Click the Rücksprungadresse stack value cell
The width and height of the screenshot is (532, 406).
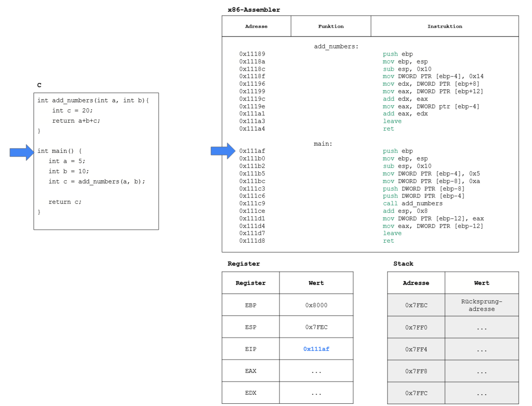(x=482, y=305)
